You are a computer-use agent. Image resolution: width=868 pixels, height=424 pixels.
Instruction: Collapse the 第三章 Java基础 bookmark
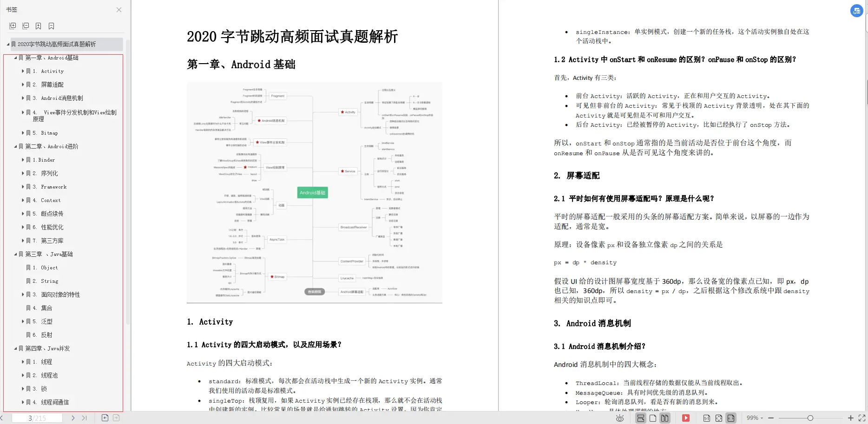[15, 254]
